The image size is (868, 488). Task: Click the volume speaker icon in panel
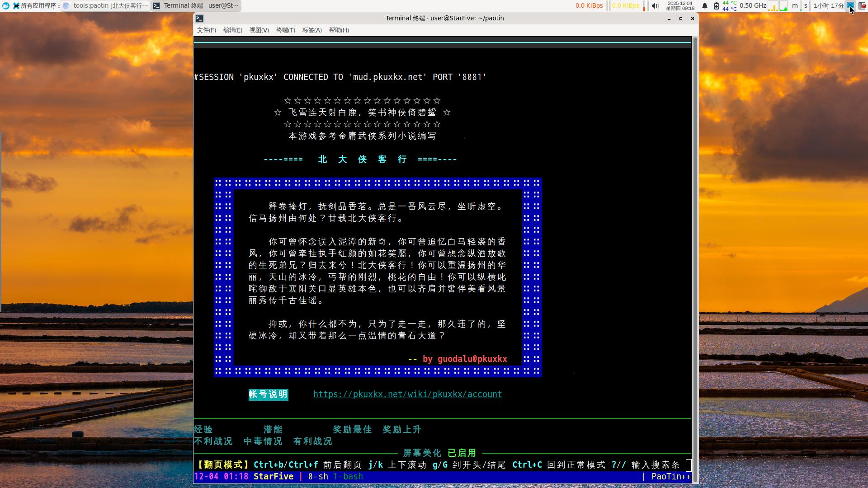coord(655,6)
